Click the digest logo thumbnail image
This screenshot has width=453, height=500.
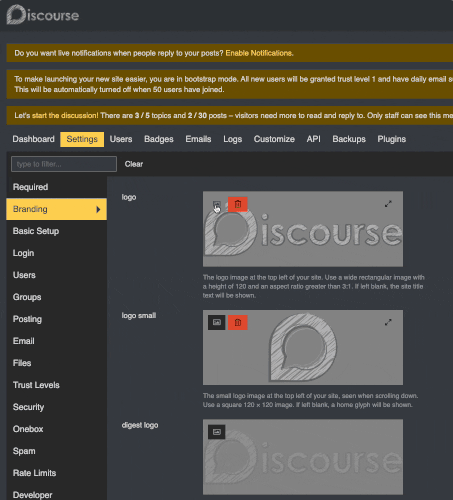click(x=303, y=457)
